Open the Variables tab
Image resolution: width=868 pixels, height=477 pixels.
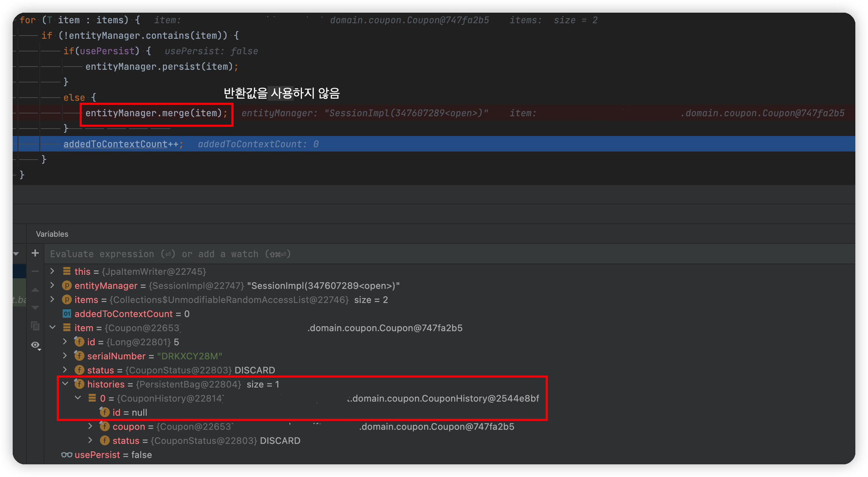point(52,234)
